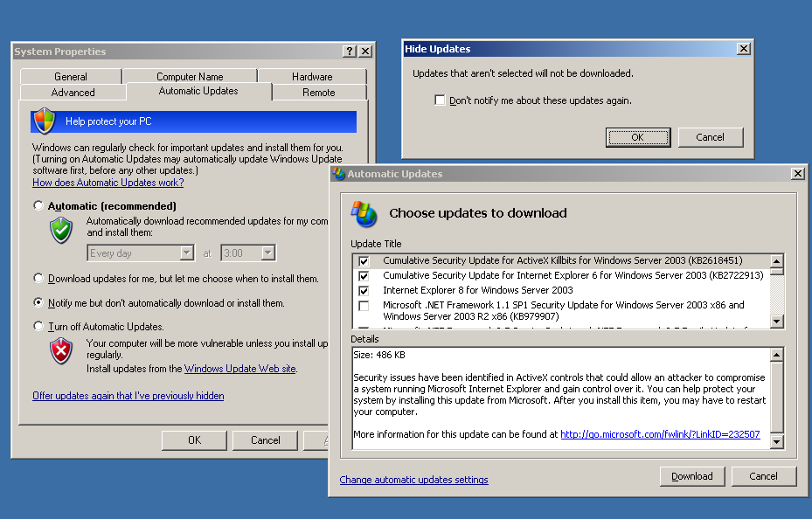This screenshot has height=519, width=812.
Task: Click the red X shield icon
Action: click(61, 351)
